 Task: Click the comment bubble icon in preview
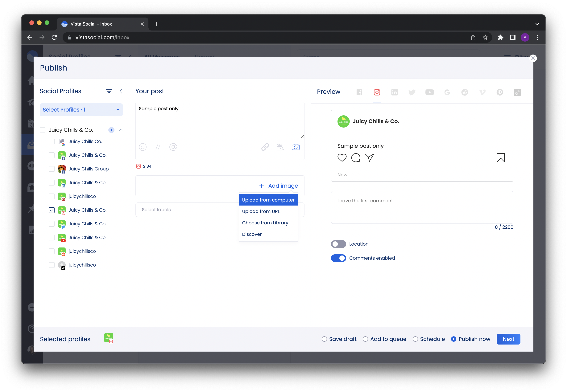(x=356, y=158)
